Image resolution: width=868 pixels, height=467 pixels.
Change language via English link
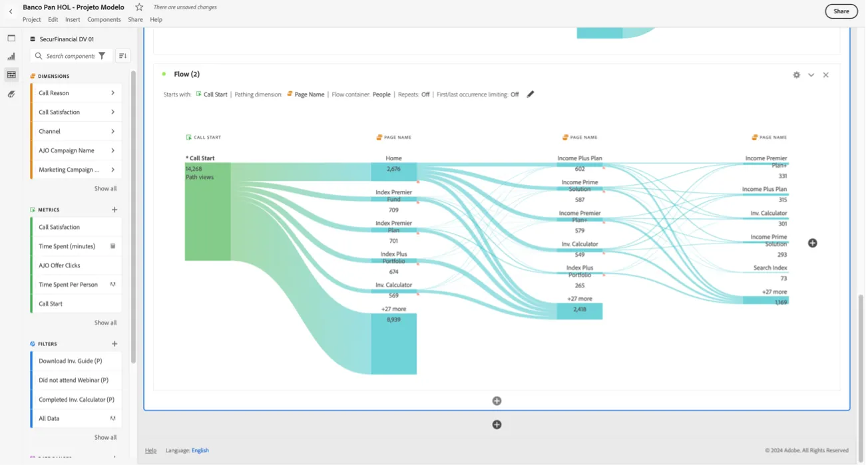pos(200,450)
